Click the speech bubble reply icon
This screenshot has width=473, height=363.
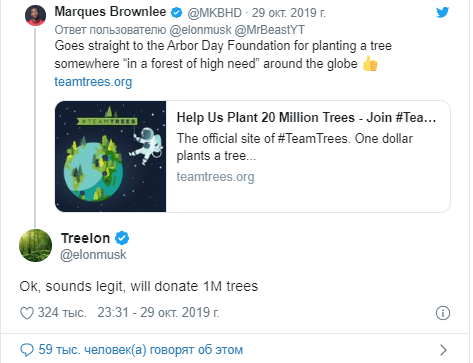27,350
